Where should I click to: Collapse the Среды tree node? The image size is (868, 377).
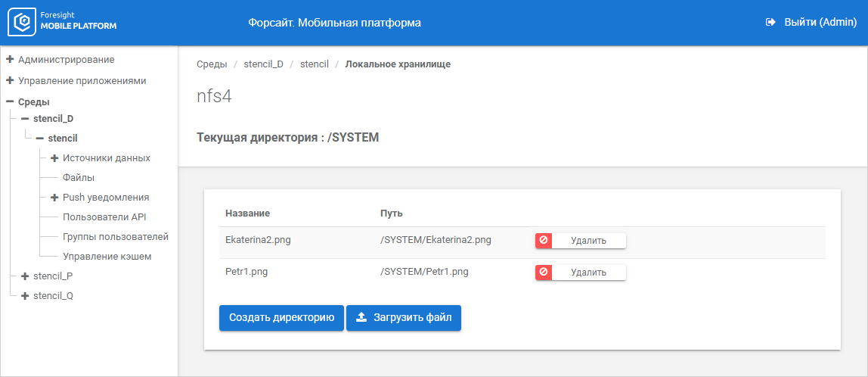10,101
